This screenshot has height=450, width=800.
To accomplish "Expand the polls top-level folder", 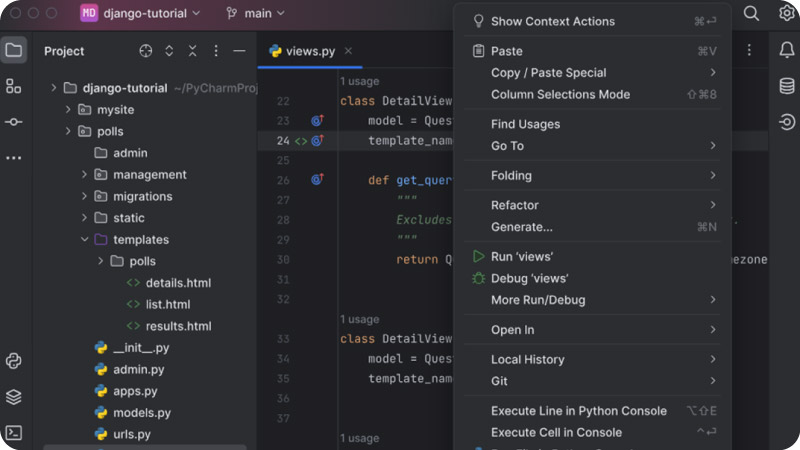I will [68, 131].
